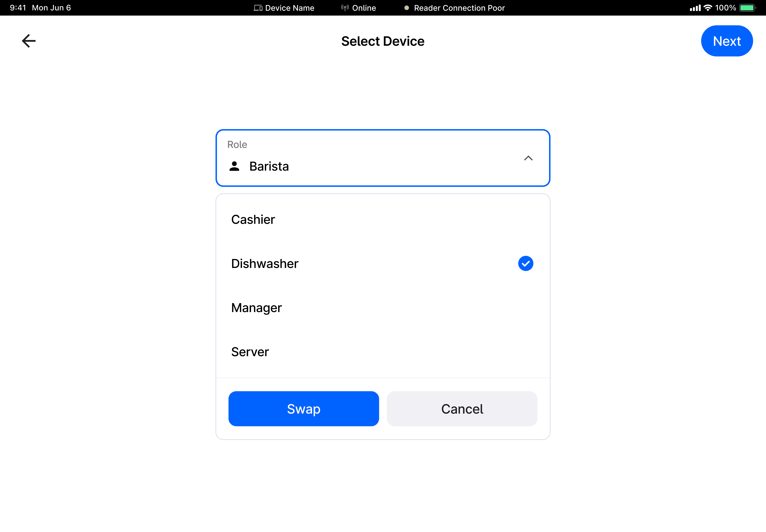Tap the person icon beside Barista
The image size is (766, 532).
pyautogui.click(x=235, y=166)
